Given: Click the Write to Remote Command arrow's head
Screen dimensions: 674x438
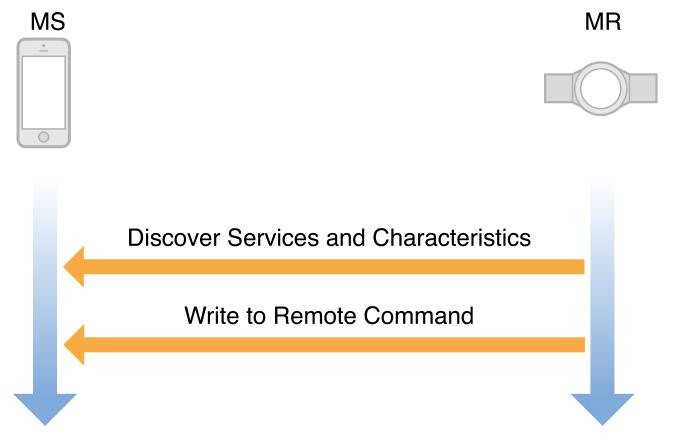Looking at the screenshot, I should (74, 345).
